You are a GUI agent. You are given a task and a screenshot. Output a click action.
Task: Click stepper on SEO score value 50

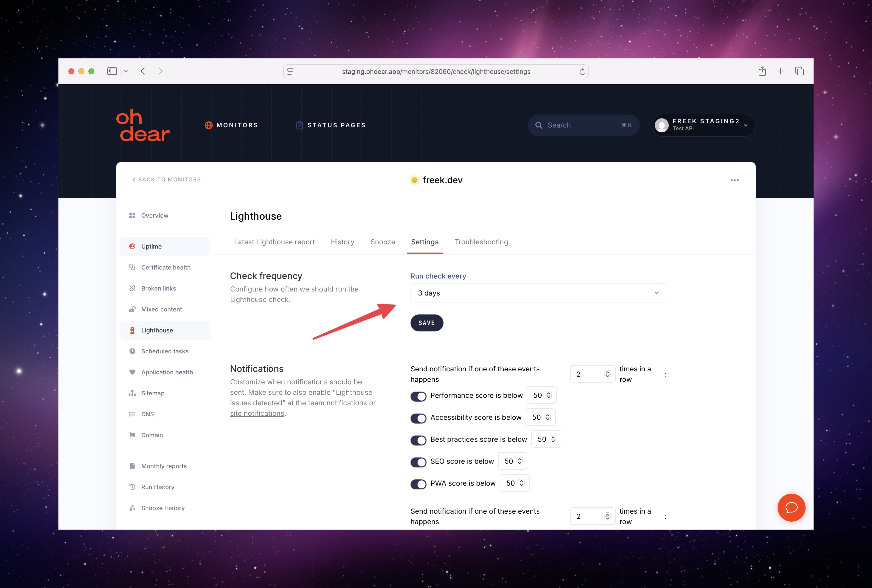pos(520,461)
